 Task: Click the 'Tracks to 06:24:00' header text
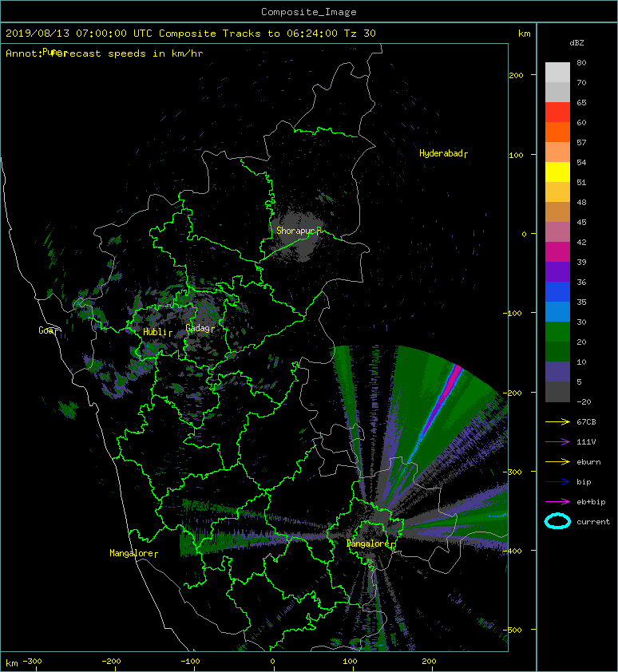click(279, 34)
